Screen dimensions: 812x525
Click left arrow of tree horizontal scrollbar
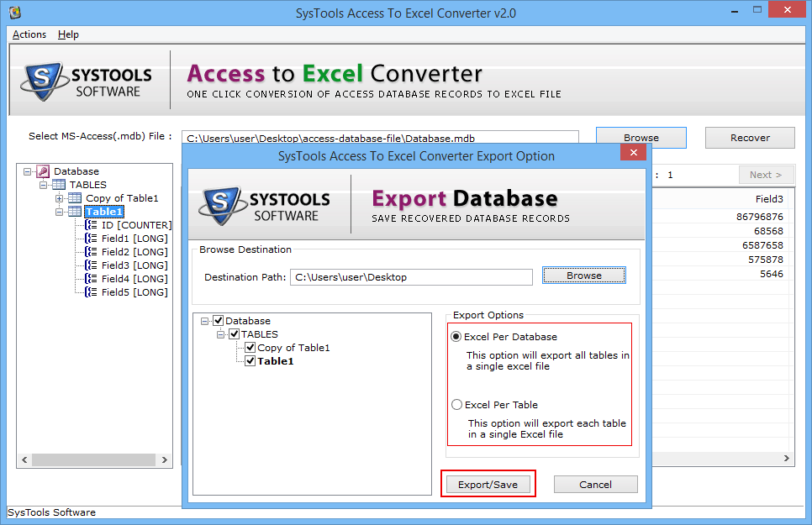click(x=24, y=459)
